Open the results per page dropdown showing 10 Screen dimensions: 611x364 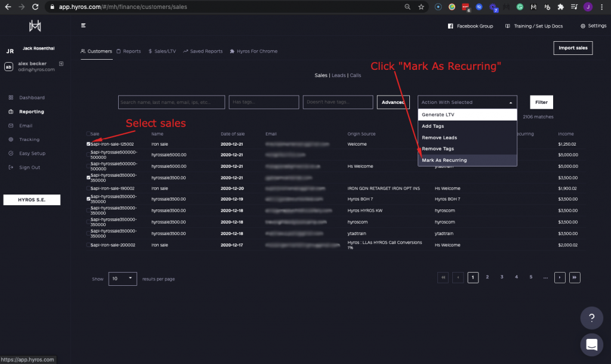click(122, 279)
